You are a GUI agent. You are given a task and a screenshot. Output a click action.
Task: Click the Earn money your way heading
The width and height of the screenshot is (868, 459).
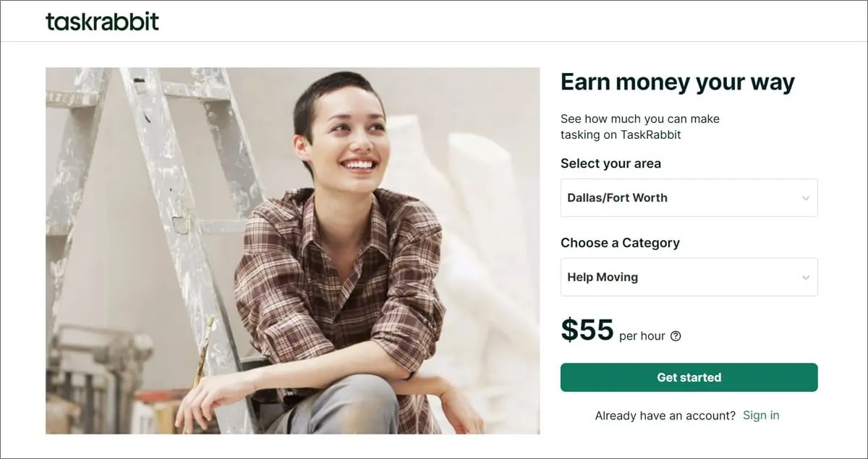[677, 82]
